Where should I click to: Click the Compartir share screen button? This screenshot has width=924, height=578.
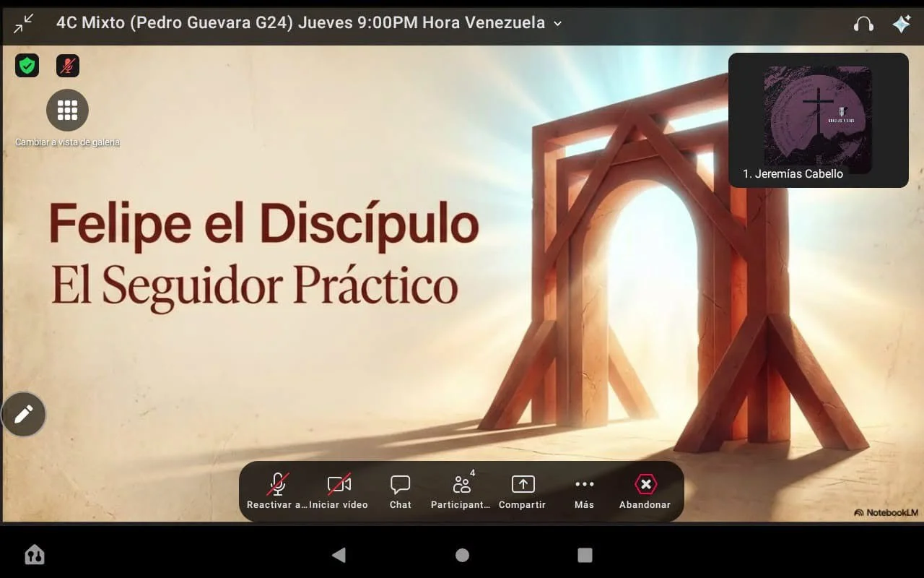tap(522, 492)
